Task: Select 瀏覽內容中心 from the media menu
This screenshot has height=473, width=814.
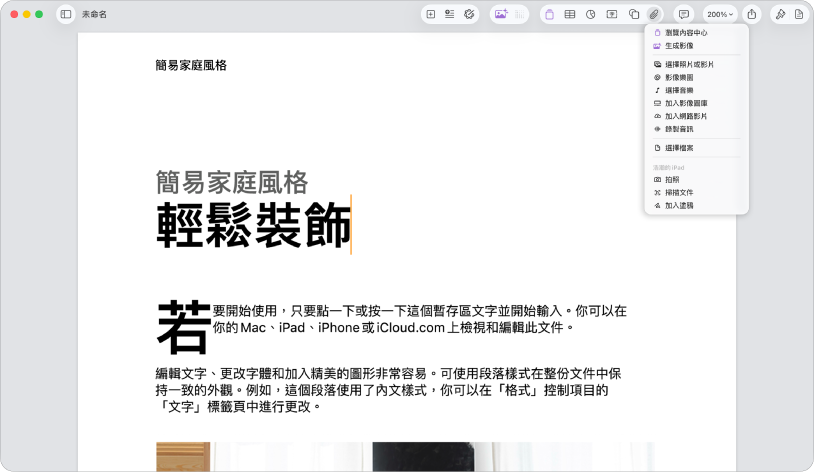Action: click(696, 33)
